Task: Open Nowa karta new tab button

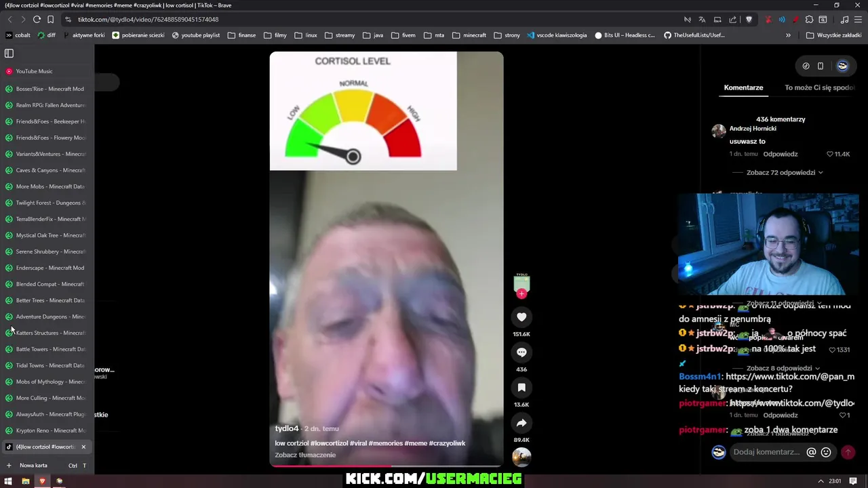Action: (x=47, y=466)
